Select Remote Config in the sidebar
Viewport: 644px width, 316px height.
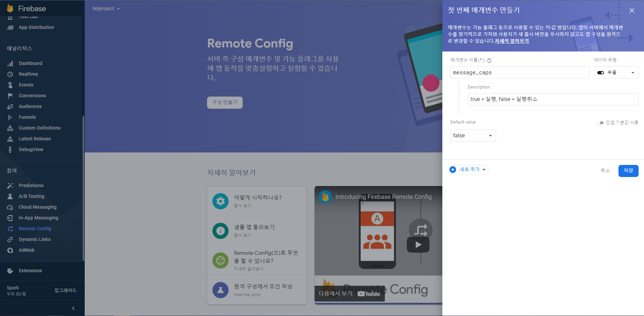(35, 229)
